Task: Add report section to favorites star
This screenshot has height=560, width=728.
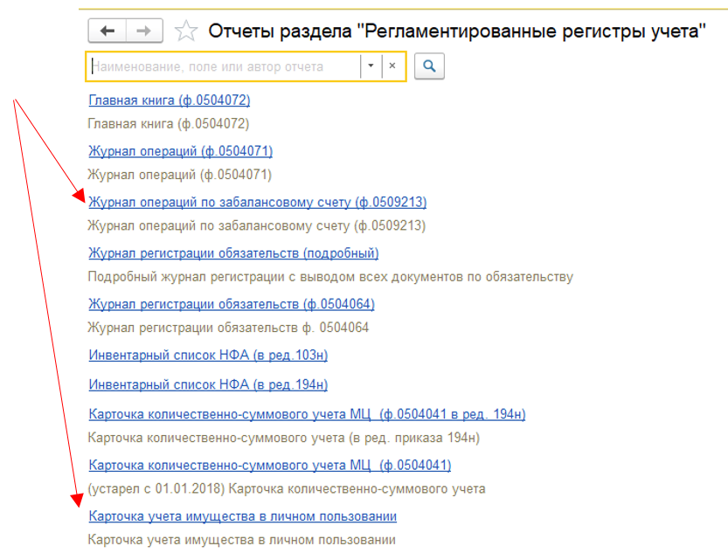Action: coord(185,32)
